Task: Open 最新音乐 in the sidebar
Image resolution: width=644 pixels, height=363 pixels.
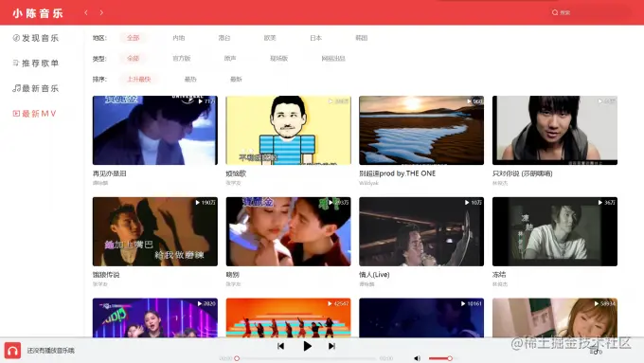Action: point(36,88)
